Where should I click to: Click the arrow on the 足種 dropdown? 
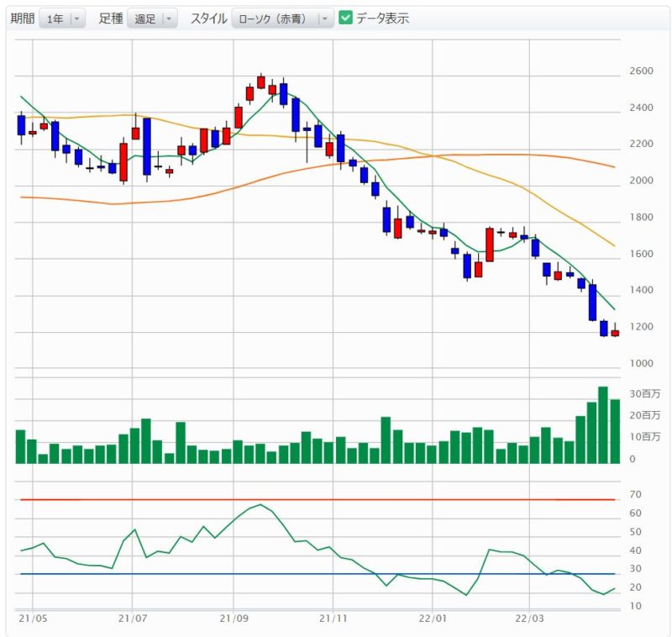click(168, 18)
